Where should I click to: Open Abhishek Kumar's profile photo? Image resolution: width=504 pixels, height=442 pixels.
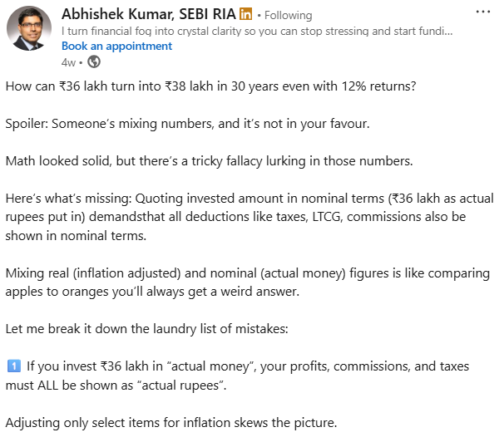coord(29,32)
